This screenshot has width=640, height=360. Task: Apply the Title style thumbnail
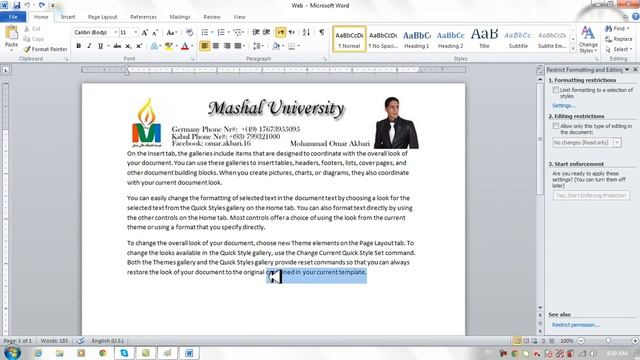(484, 39)
